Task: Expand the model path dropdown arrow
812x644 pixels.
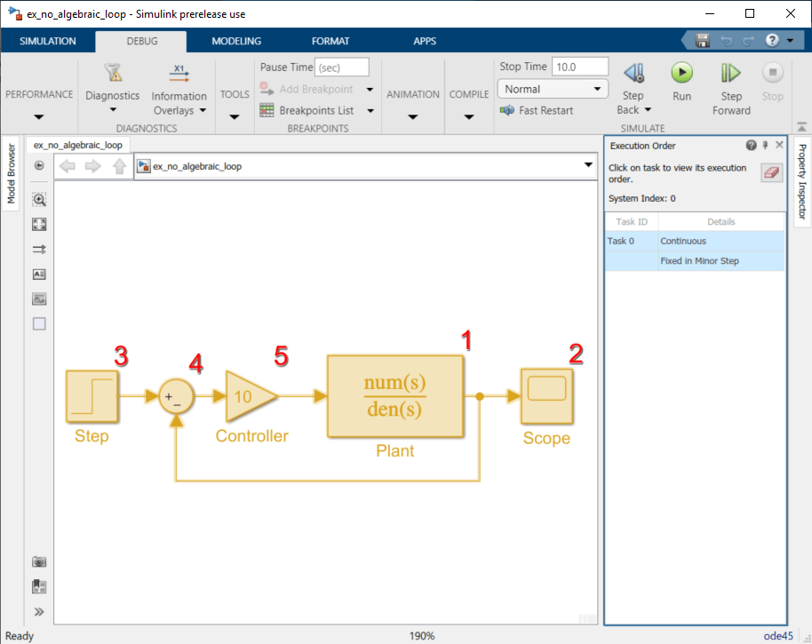Action: pos(588,165)
